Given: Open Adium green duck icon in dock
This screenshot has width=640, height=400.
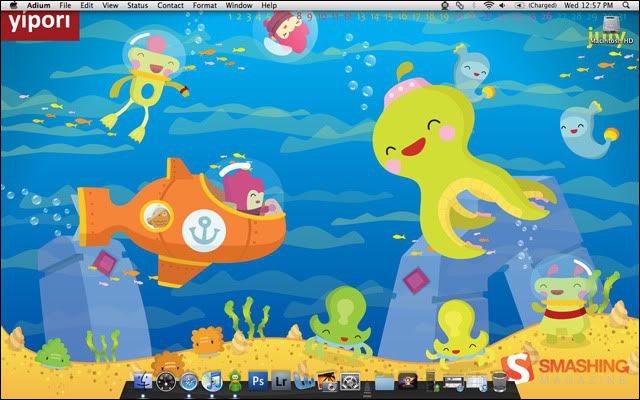Looking at the screenshot, I should pyautogui.click(x=234, y=380).
